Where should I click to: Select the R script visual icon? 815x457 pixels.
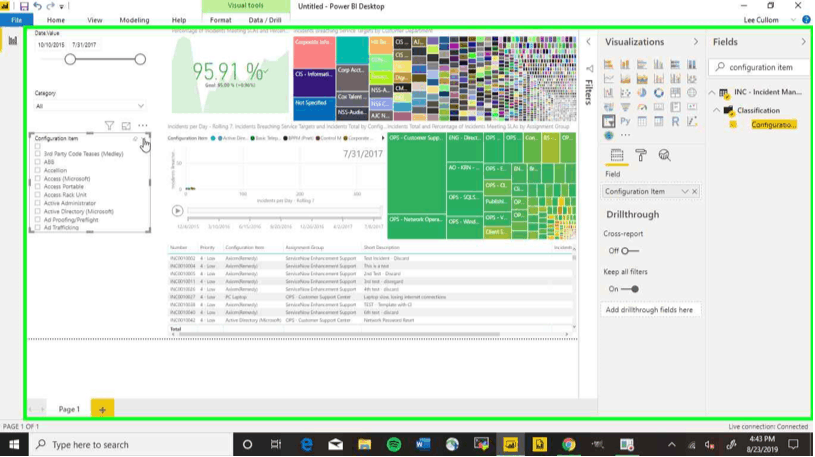pos(675,121)
